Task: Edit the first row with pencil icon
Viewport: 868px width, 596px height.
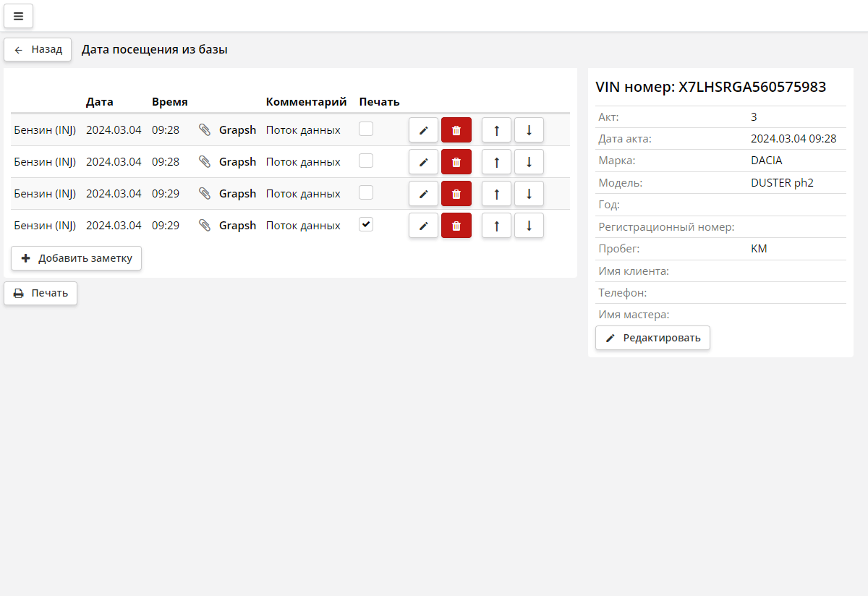Action: click(x=423, y=130)
